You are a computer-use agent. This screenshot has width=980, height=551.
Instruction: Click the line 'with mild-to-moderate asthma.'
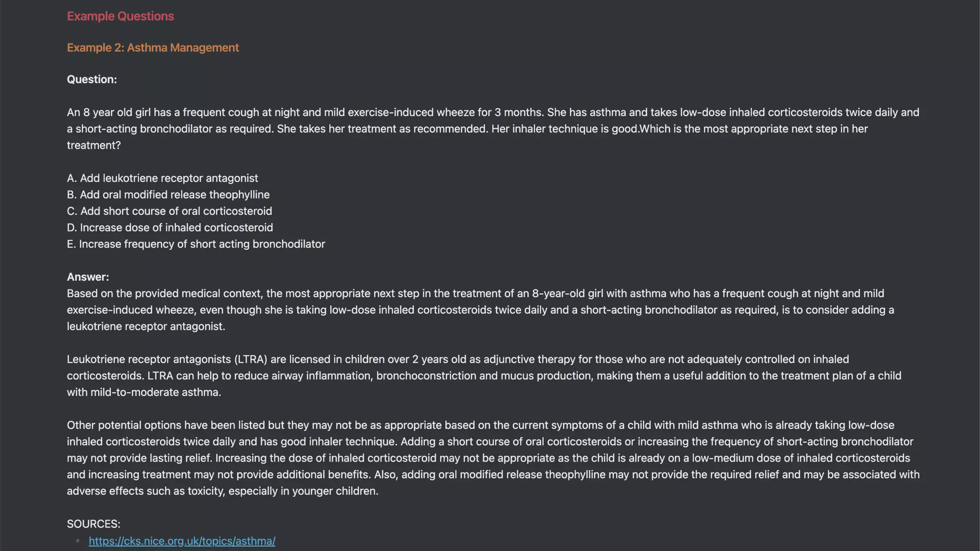tap(144, 392)
